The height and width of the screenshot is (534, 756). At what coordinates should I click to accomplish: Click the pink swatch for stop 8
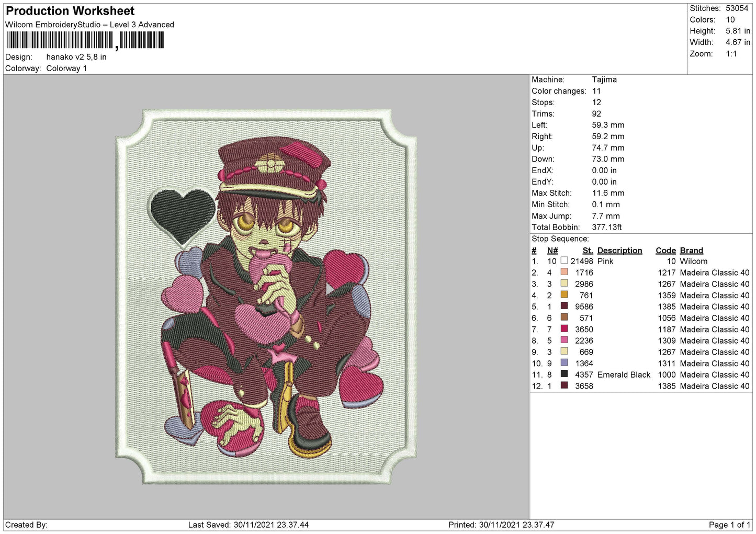click(564, 340)
